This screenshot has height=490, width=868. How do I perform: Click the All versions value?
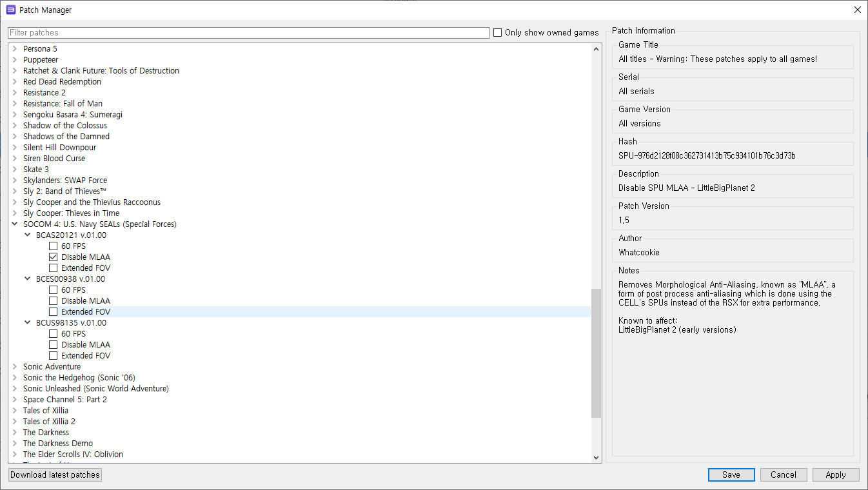click(x=640, y=124)
